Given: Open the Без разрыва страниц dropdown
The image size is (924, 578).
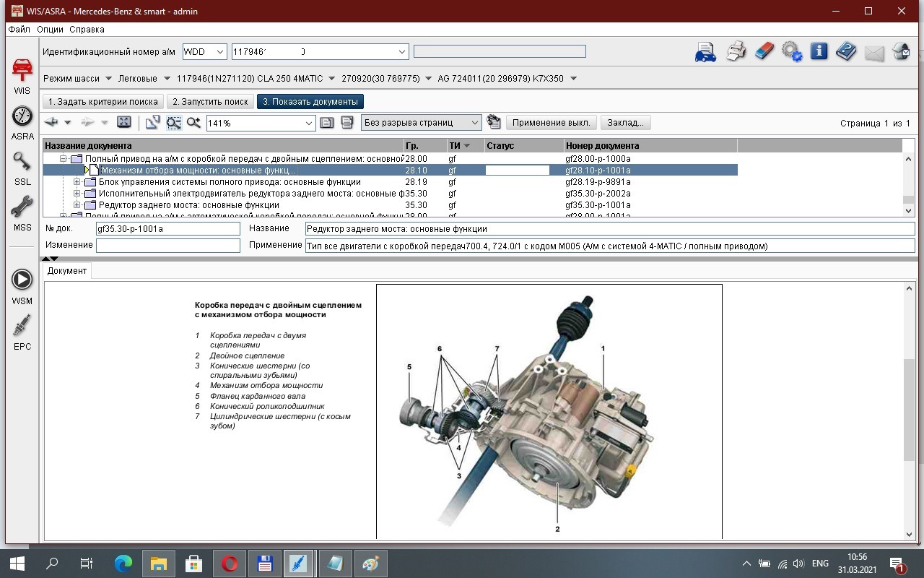Looking at the screenshot, I should pos(474,124).
